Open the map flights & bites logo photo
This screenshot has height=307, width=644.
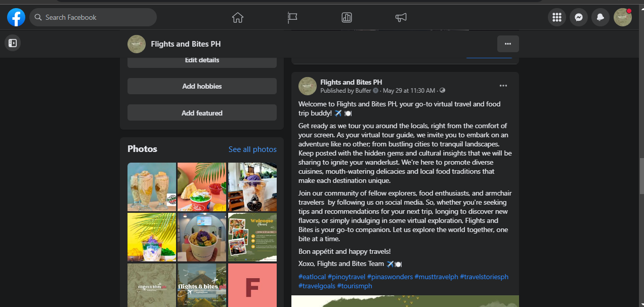152,285
